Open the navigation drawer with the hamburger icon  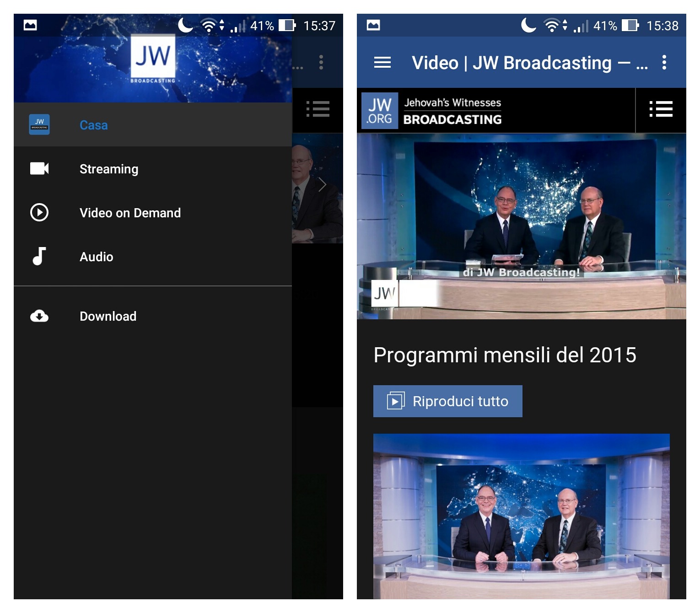pyautogui.click(x=381, y=62)
